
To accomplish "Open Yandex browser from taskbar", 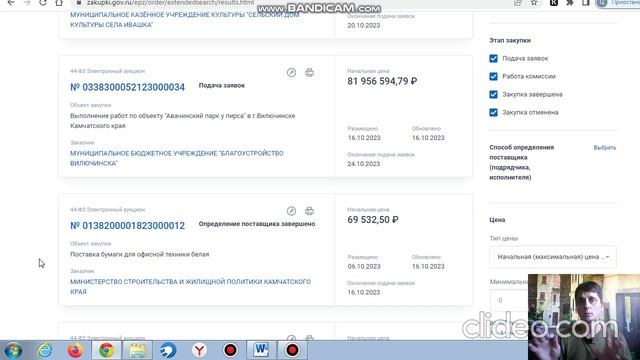I will pyautogui.click(x=199, y=350).
